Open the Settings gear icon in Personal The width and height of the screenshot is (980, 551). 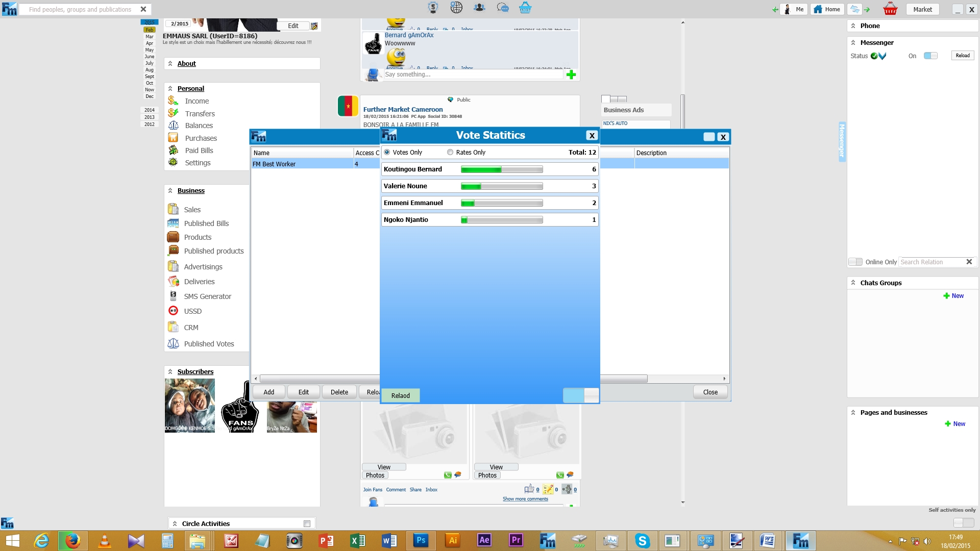173,162
